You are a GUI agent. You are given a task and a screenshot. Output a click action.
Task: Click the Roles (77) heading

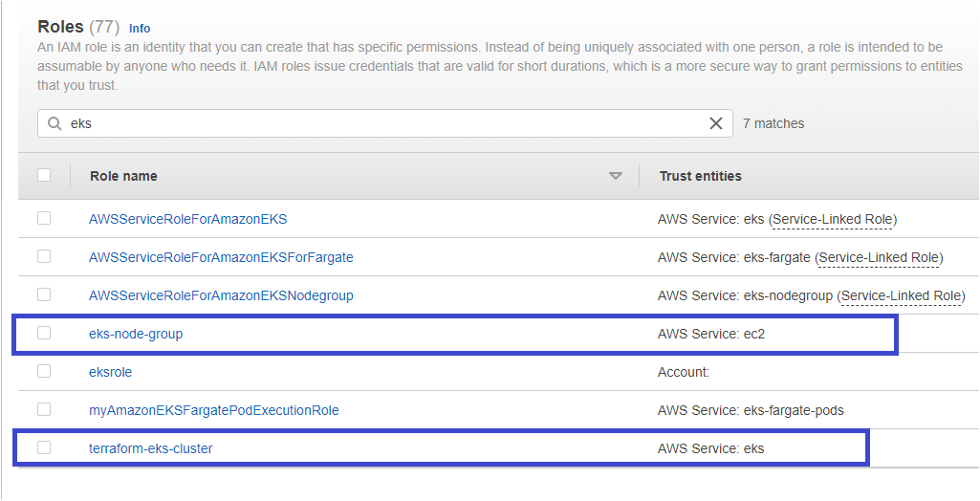click(x=78, y=27)
